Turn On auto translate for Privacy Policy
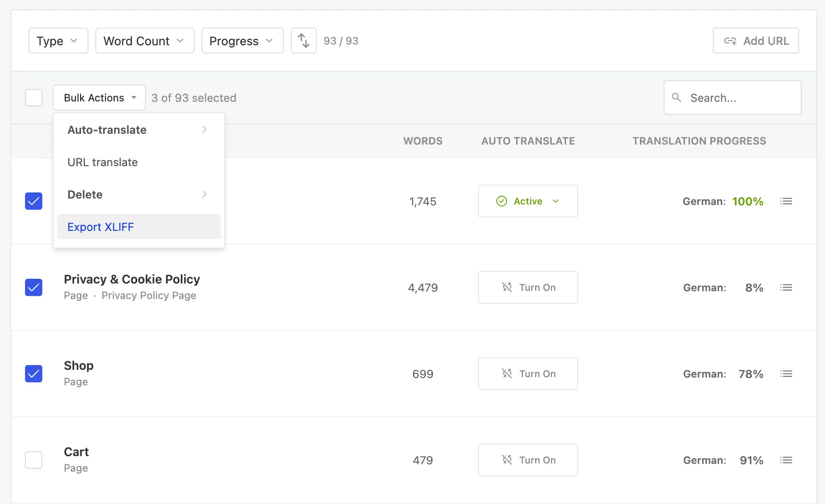825x504 pixels. (x=528, y=287)
